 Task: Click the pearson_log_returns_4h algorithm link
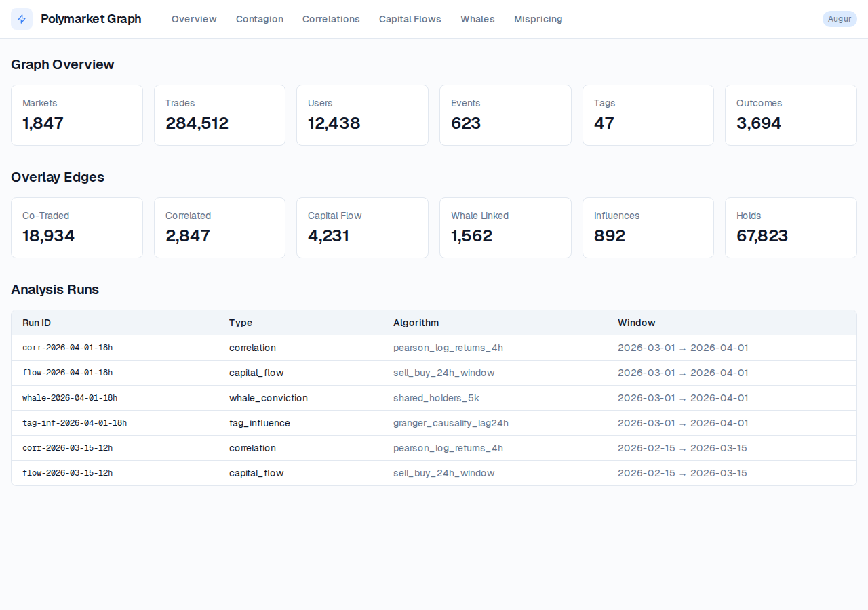(x=448, y=348)
